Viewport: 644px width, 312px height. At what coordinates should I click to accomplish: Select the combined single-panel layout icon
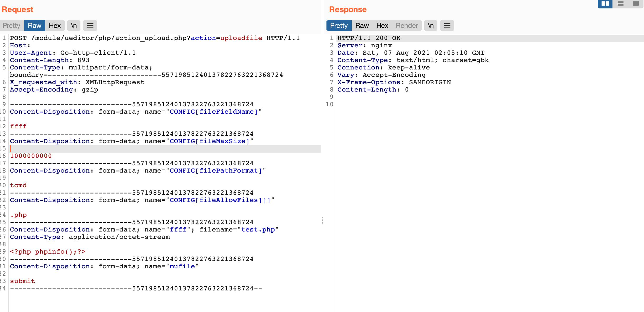636,4
